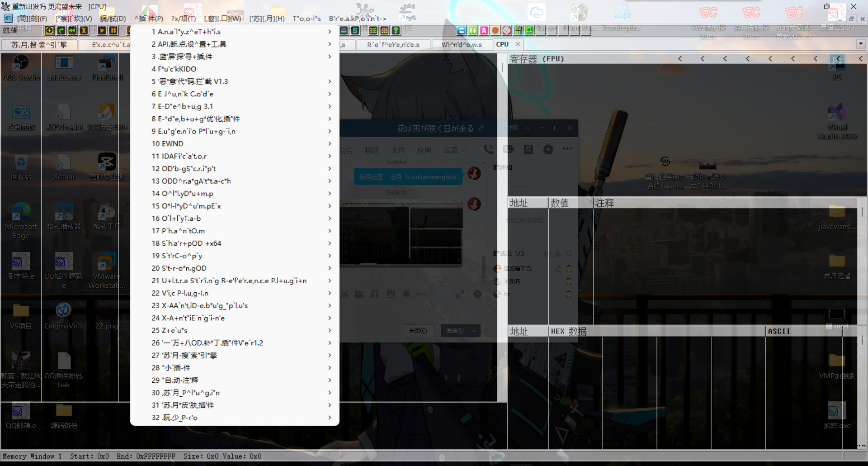Open dropdown arrow next to 发送(S) button
The height and width of the screenshot is (466, 868).
pos(474,331)
